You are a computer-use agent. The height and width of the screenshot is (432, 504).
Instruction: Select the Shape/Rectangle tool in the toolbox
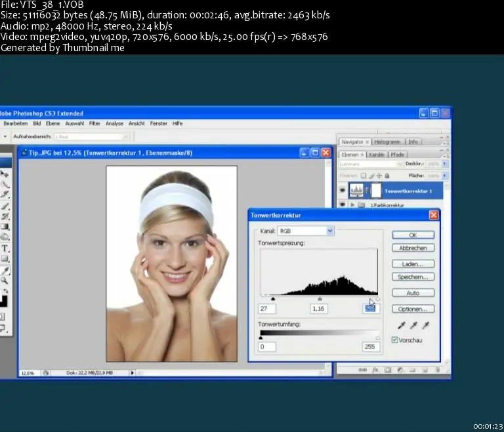(x=5, y=258)
